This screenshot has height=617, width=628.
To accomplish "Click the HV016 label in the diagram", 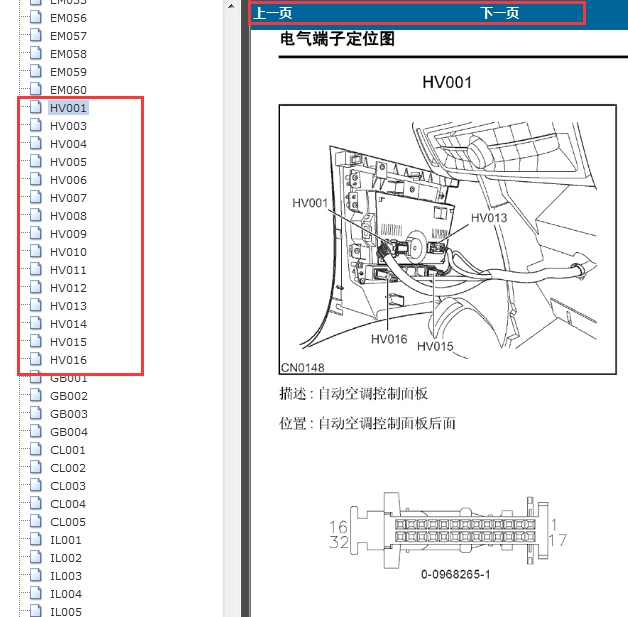I will coord(389,339).
